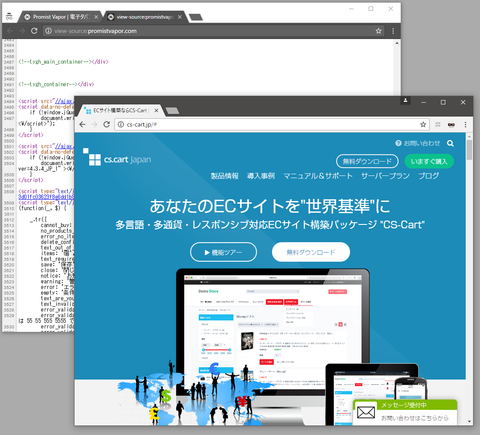This screenshot has width=480, height=435.
Task: Open a new tab in the cs-cart.jp window
Action: [x=172, y=111]
